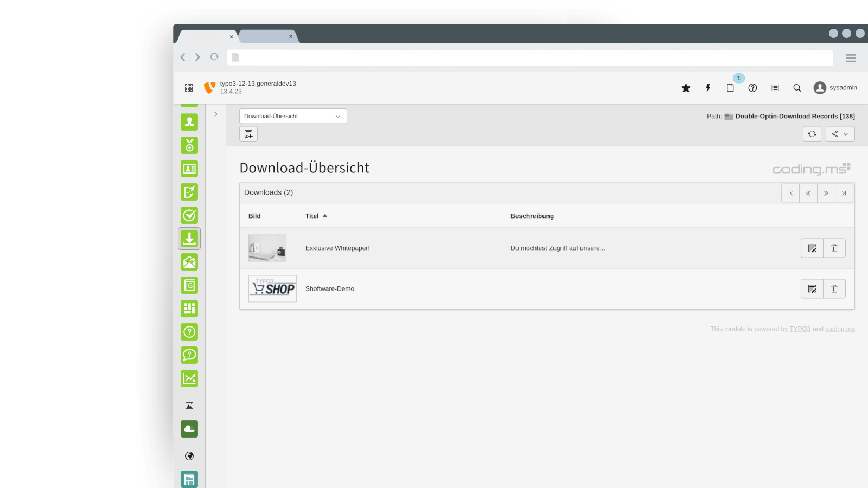Screen dimensions: 868x488
Task: Open the download module in sidebar
Action: 189,239
